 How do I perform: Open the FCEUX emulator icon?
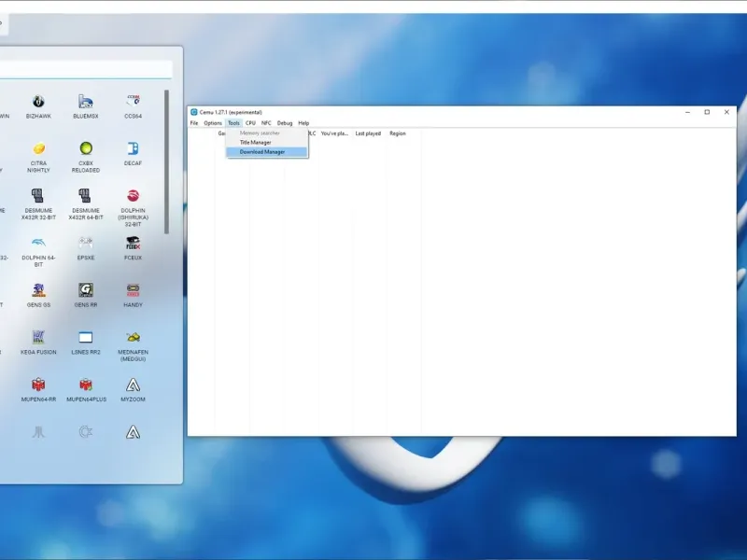tap(133, 243)
